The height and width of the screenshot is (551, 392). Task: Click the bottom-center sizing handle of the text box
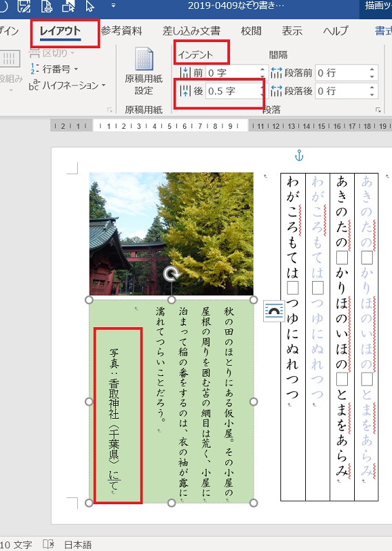[172, 503]
